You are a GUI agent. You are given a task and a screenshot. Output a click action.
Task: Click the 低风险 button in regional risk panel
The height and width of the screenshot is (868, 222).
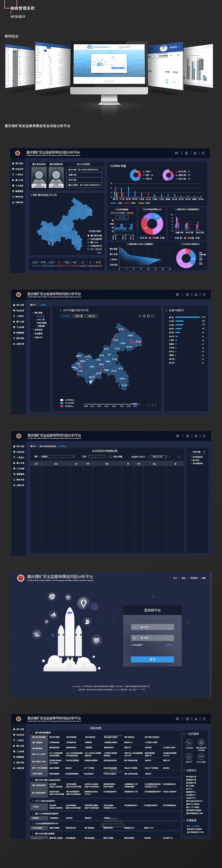click(122, 217)
